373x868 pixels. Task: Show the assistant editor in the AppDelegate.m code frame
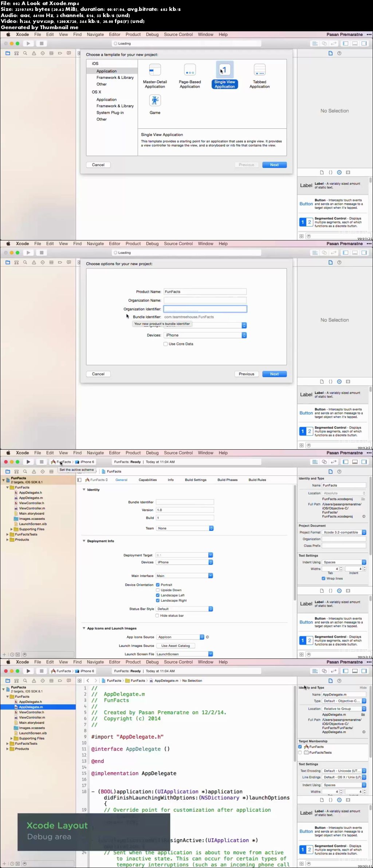click(324, 671)
